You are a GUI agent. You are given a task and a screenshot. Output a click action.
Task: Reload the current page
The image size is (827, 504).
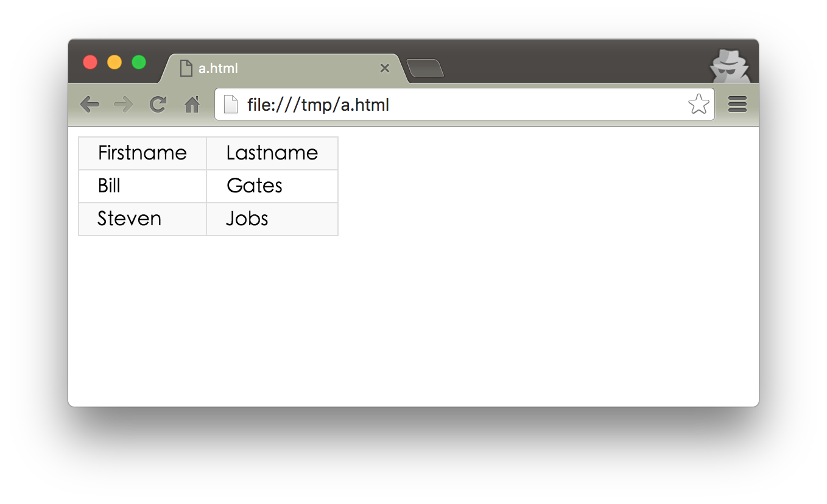coord(158,105)
